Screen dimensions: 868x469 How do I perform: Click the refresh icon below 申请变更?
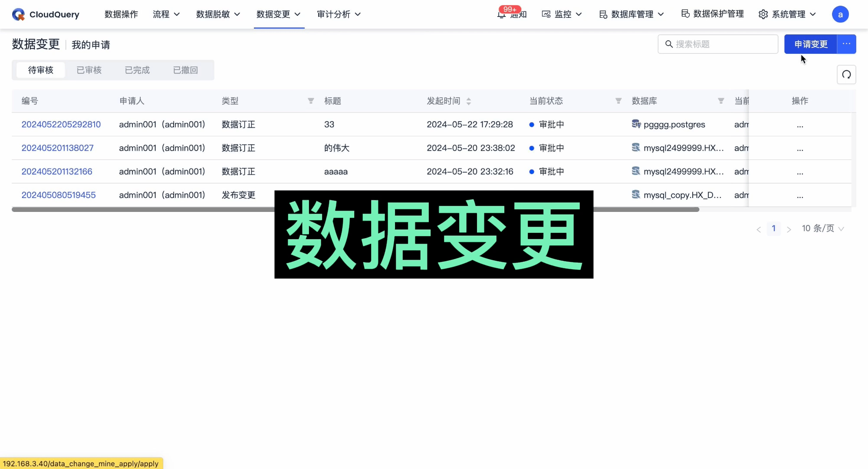[x=846, y=74]
